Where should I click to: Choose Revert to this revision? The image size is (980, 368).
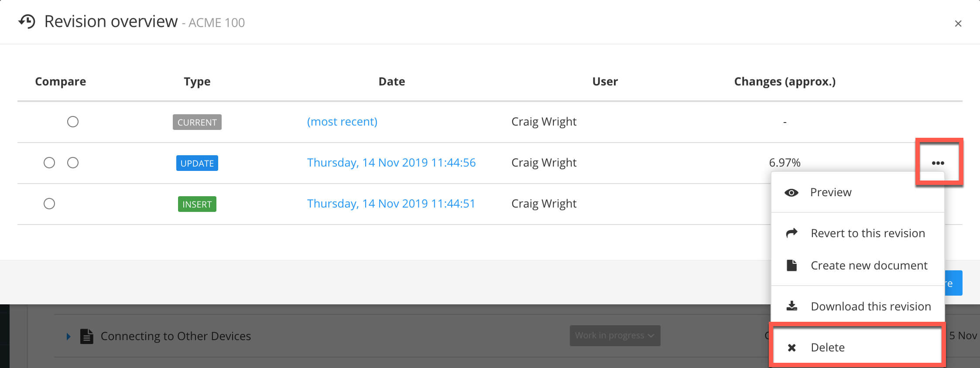pyautogui.click(x=867, y=233)
